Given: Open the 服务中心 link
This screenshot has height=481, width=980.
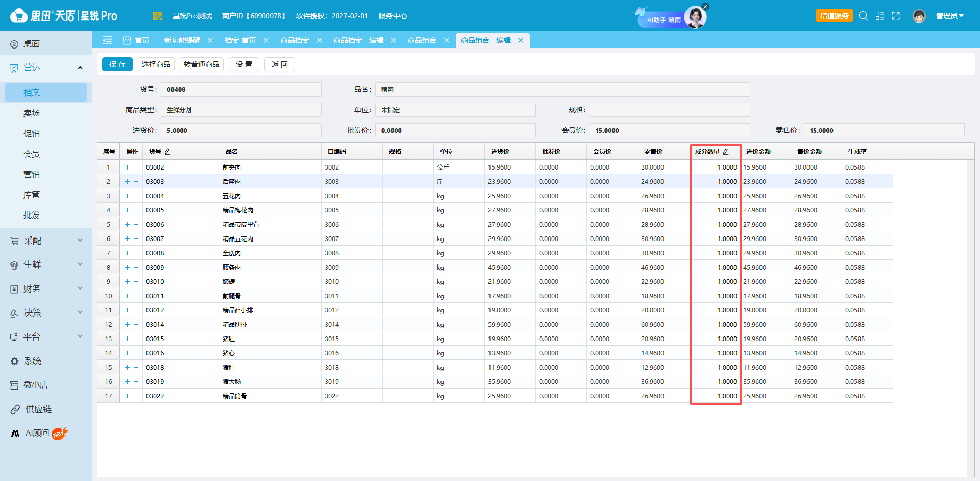Looking at the screenshot, I should pos(393,16).
